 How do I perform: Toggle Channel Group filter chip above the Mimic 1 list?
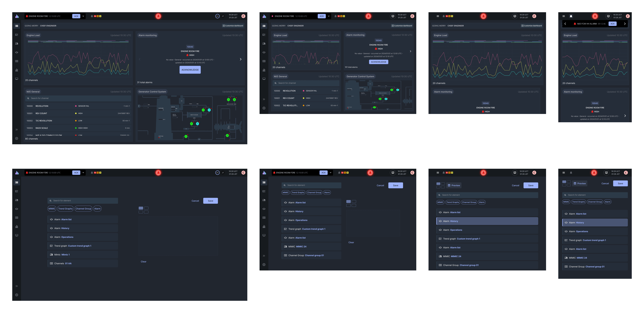pos(83,209)
